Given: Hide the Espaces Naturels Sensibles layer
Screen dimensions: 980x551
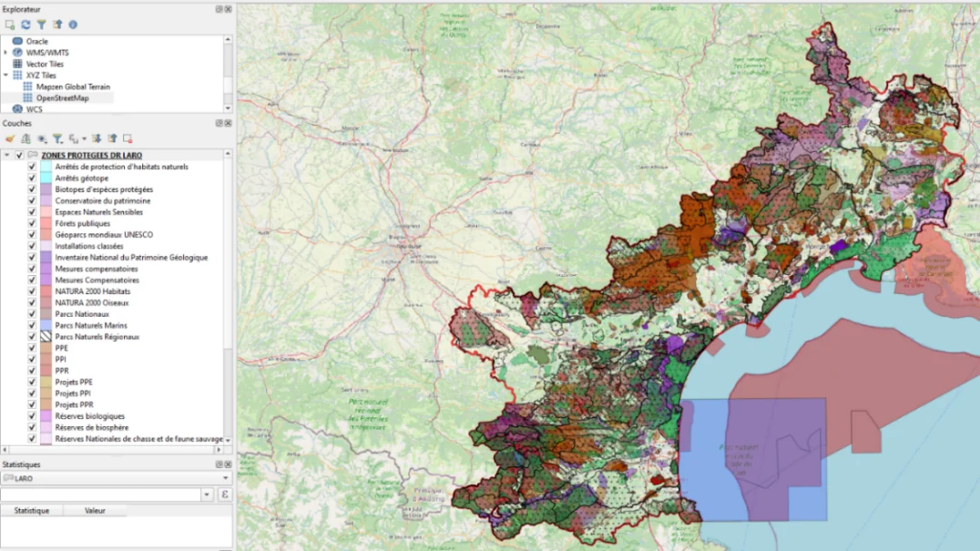Looking at the screenshot, I should pyautogui.click(x=32, y=212).
